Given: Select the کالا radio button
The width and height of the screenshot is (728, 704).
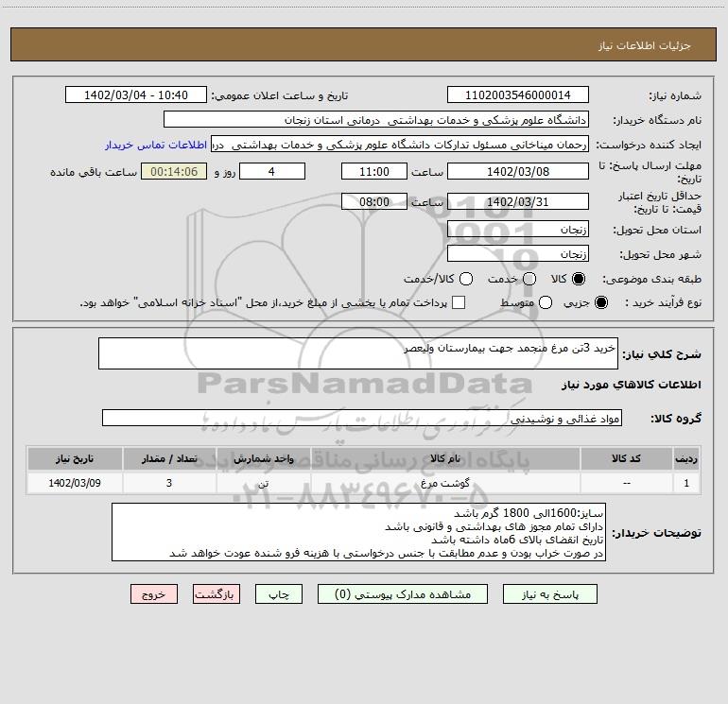Looking at the screenshot, I should coord(579,279).
